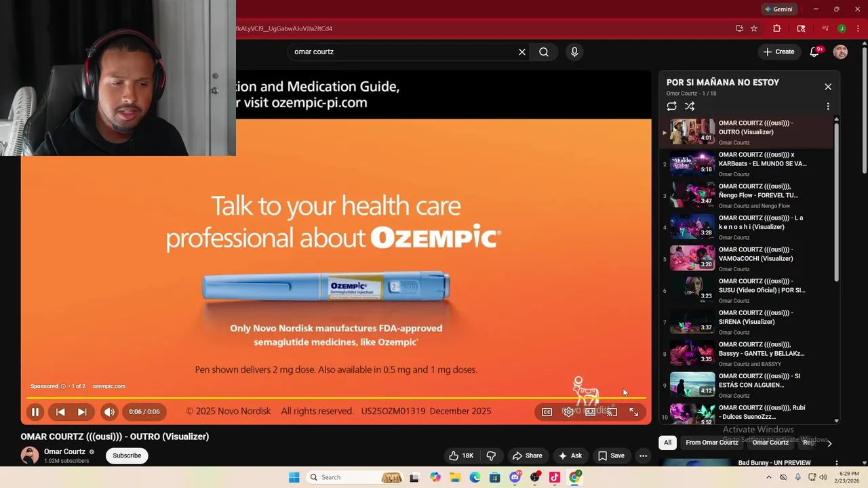The image size is (868, 488).
Task: Select FOREVEL TU playlist entry
Action: (x=746, y=195)
